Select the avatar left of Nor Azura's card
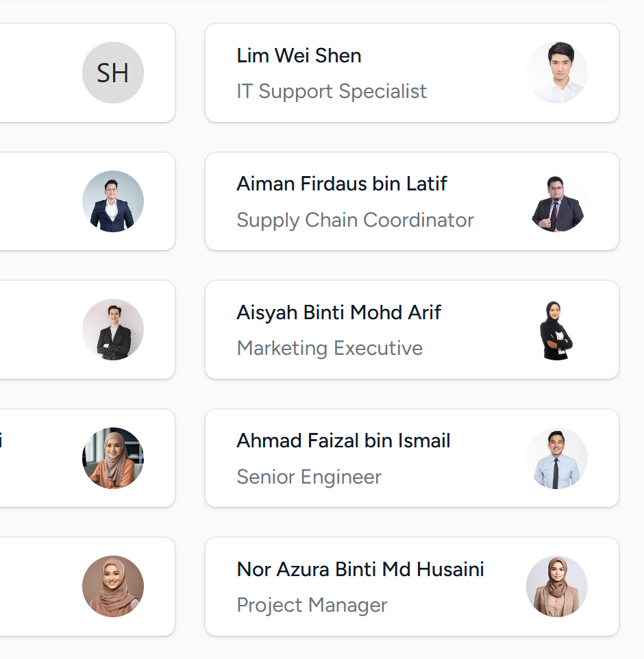This screenshot has width=644, height=659. [x=113, y=586]
